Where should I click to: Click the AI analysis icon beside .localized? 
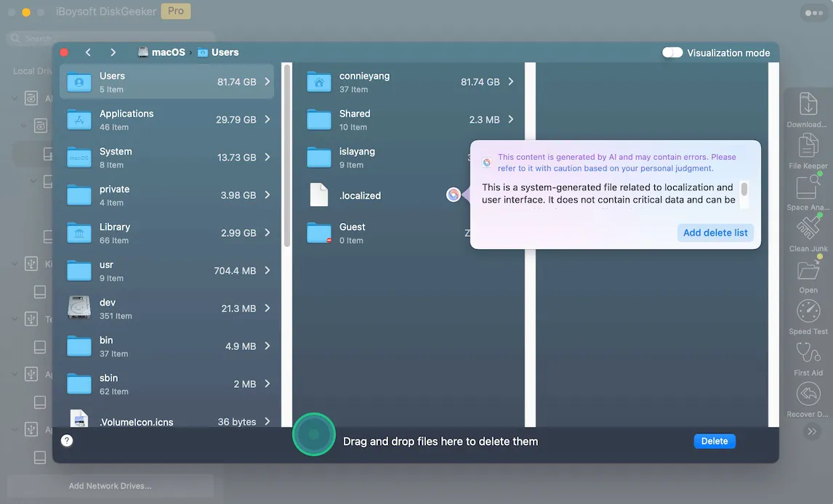453,195
